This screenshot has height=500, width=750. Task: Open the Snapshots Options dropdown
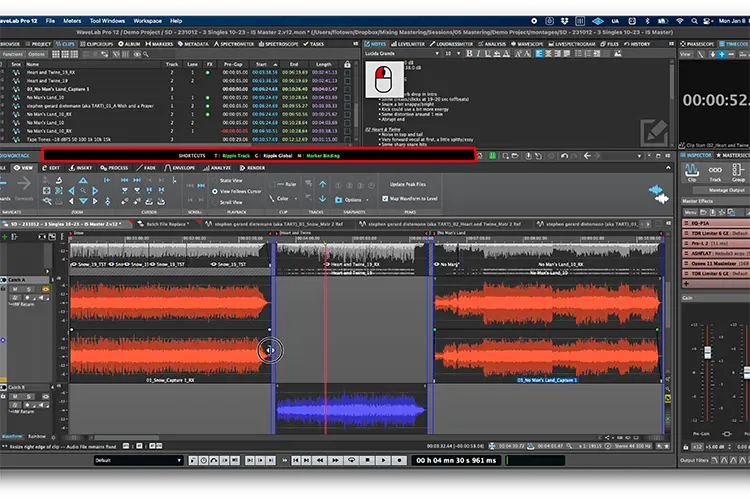click(352, 200)
